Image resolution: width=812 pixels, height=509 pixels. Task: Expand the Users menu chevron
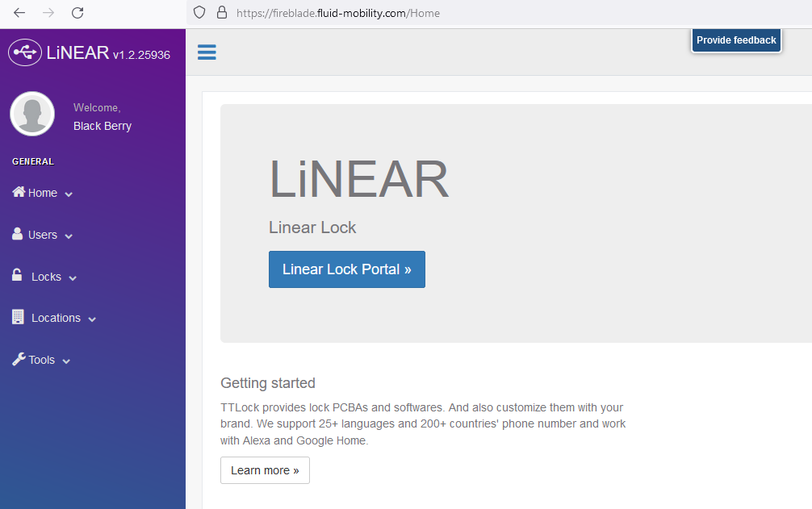[69, 236]
